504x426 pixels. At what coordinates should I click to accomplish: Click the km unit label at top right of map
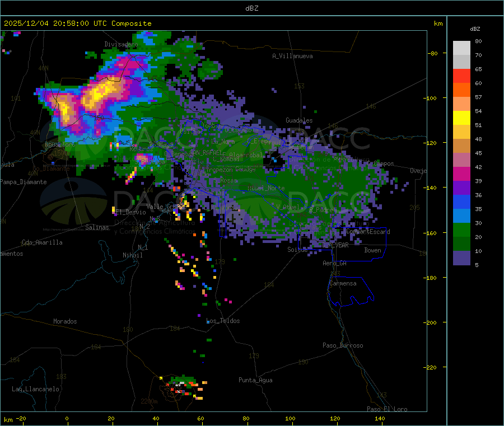pos(438,24)
